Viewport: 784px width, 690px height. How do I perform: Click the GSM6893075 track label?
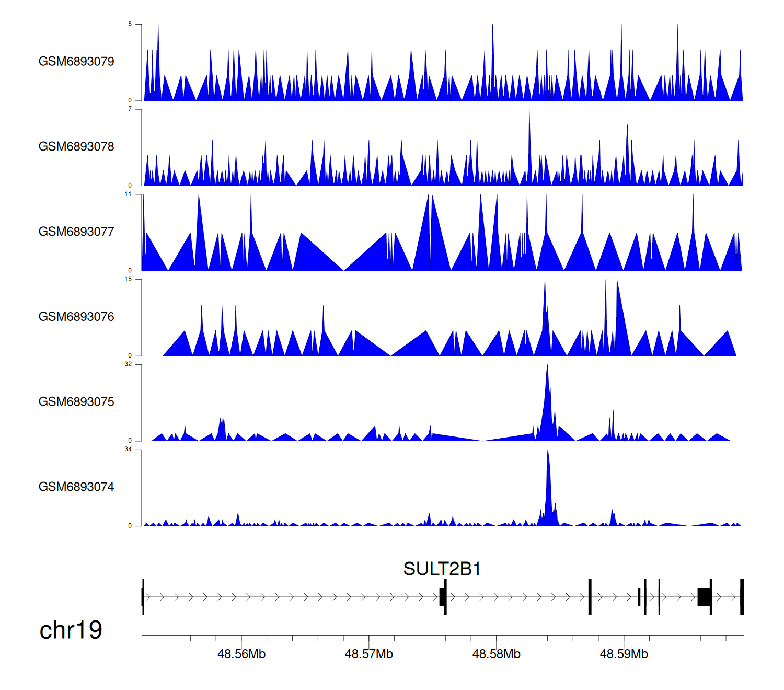click(x=76, y=401)
